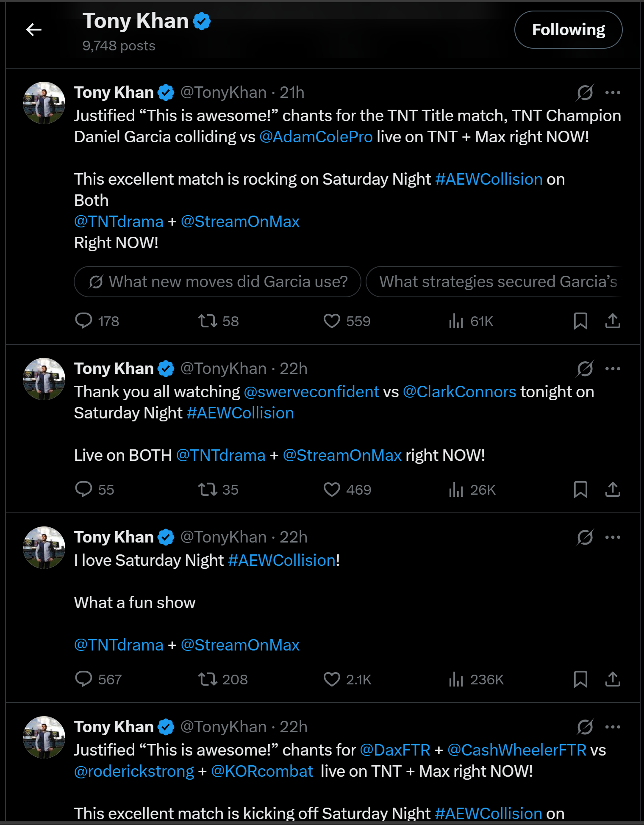Viewport: 644px width, 825px height.
Task: Open the @AdamColePro mention link
Action: 316,137
